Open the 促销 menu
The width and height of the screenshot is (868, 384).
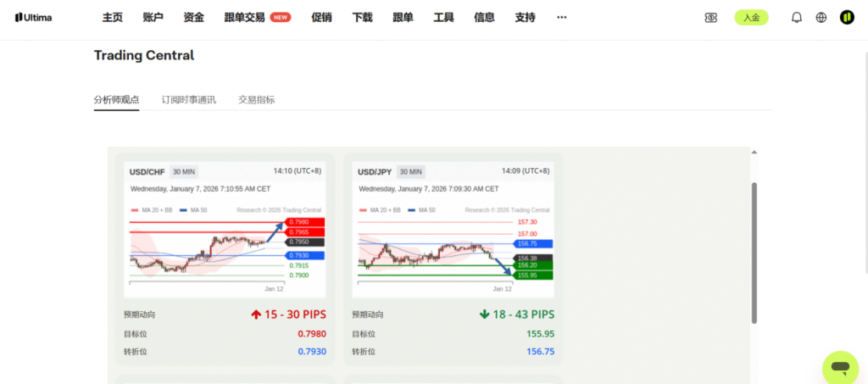tap(321, 18)
